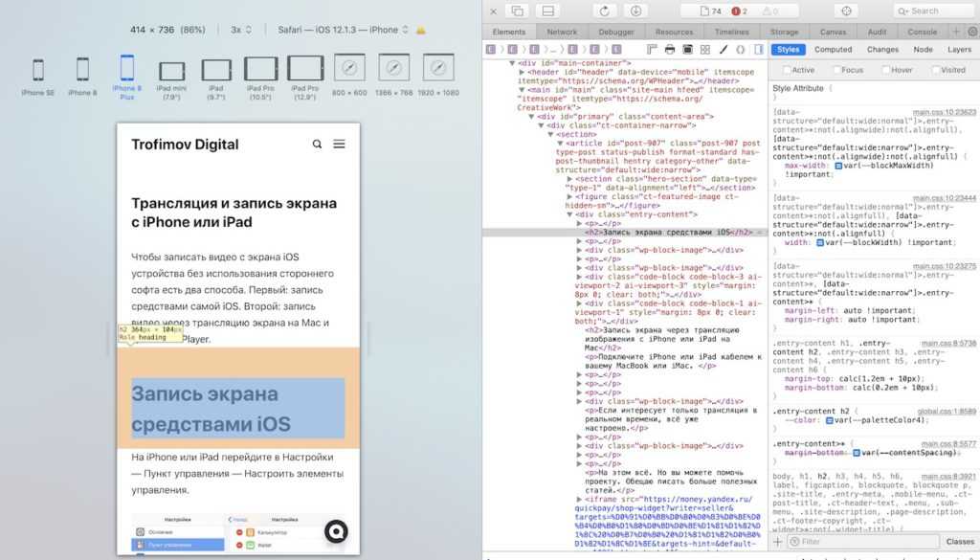Open Web Inspector settings gear
This screenshot has width=980, height=560.
(x=971, y=32)
